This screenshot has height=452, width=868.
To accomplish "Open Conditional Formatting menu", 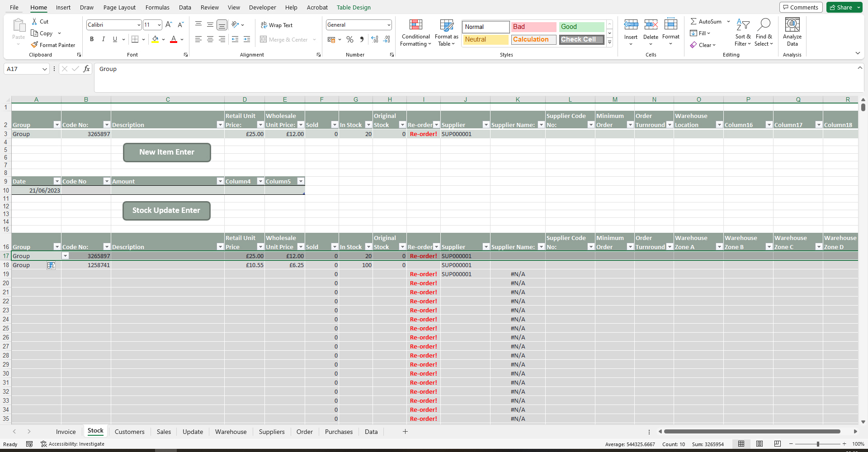I will click(x=415, y=33).
